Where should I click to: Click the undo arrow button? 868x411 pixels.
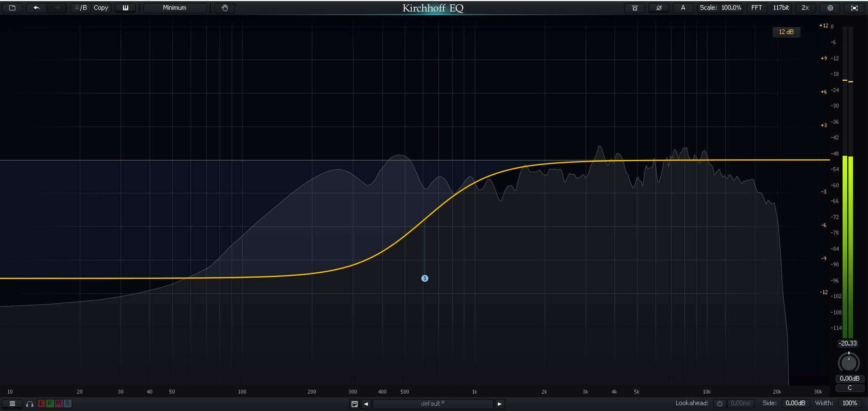coord(36,8)
